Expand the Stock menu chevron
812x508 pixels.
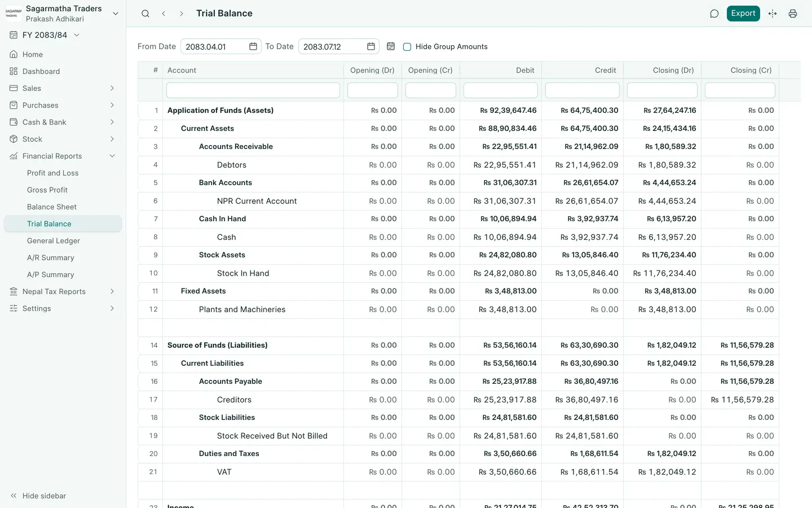point(112,139)
